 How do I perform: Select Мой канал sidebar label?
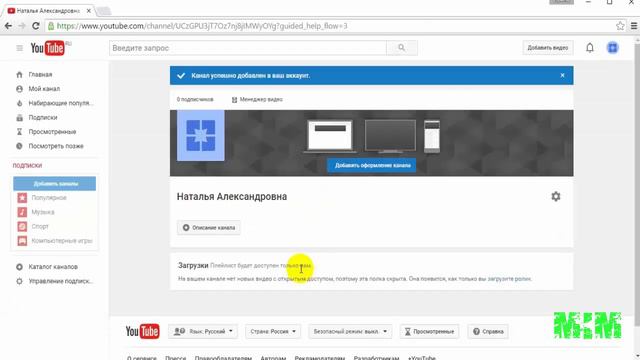pyautogui.click(x=44, y=89)
